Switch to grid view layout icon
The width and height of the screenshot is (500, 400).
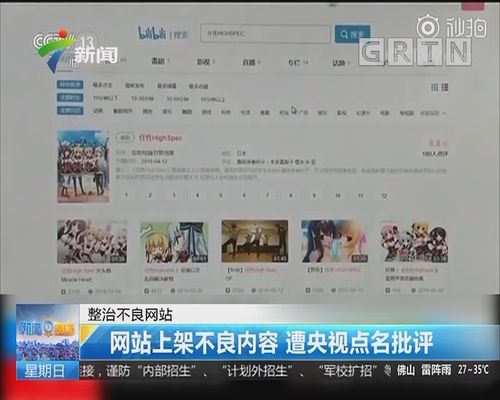[x=434, y=87]
